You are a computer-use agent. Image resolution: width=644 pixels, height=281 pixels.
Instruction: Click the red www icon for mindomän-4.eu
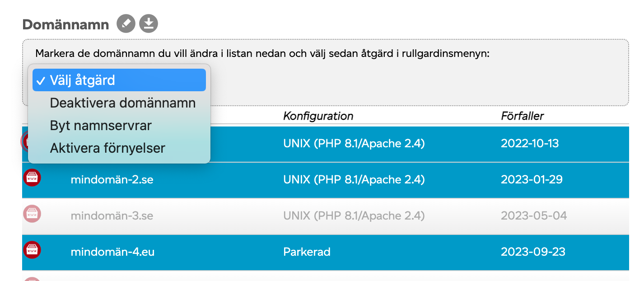click(x=32, y=250)
